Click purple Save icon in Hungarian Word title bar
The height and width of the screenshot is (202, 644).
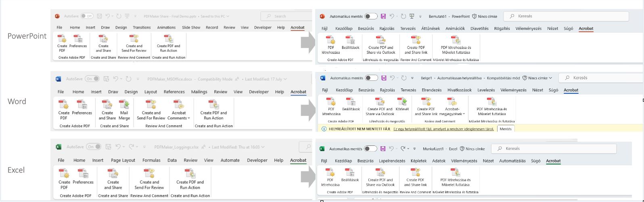(384, 78)
